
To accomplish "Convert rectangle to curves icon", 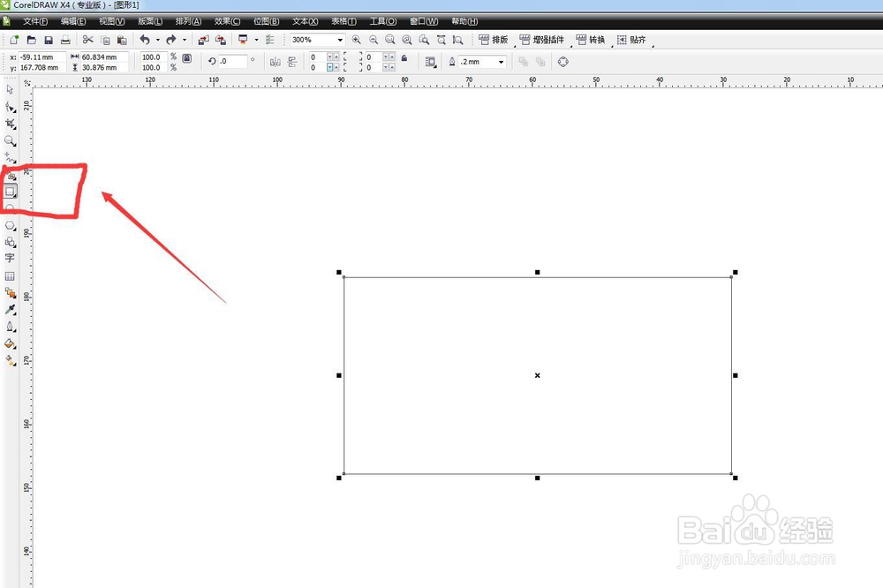I will (563, 62).
